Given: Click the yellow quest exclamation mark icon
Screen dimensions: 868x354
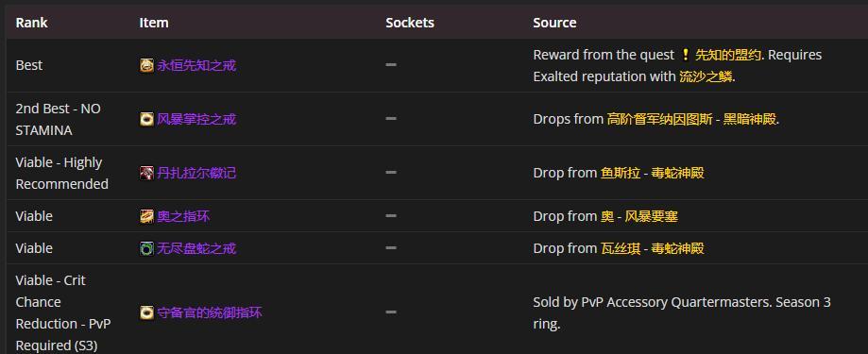Looking at the screenshot, I should point(686,55).
